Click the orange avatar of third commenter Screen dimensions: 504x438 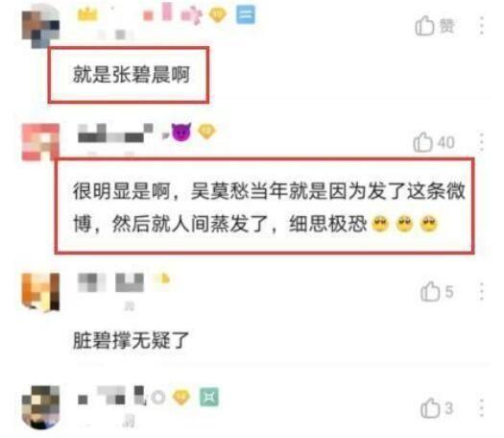(40, 292)
